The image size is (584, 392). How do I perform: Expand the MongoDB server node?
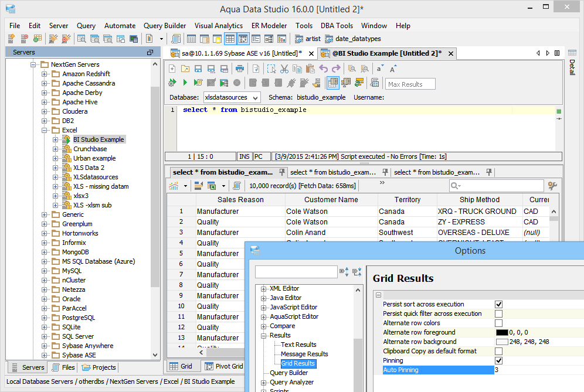point(45,252)
